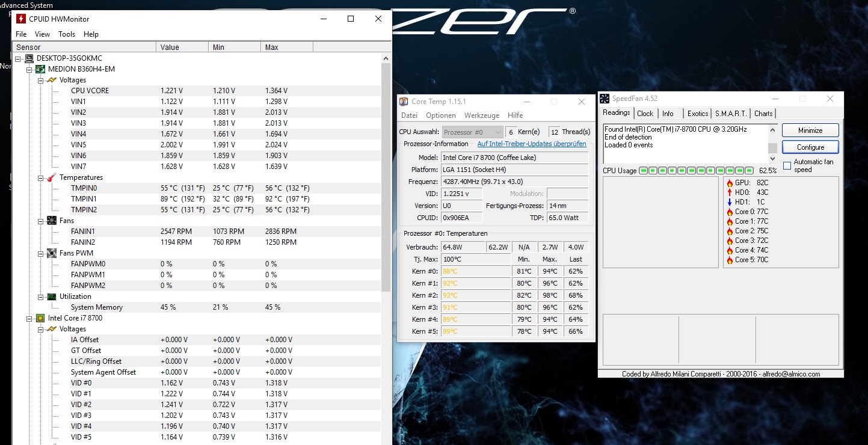Collapse the Fans PWM group
The image size is (868, 445).
[41, 253]
